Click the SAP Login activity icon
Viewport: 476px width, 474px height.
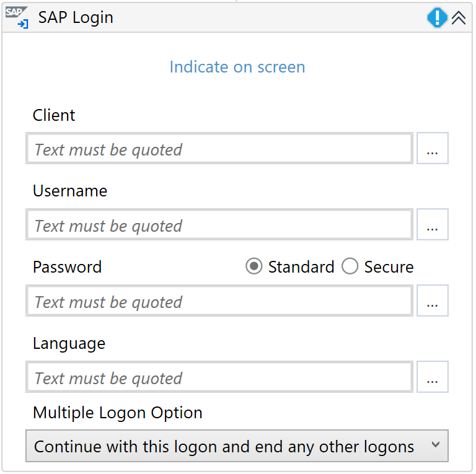click(17, 17)
